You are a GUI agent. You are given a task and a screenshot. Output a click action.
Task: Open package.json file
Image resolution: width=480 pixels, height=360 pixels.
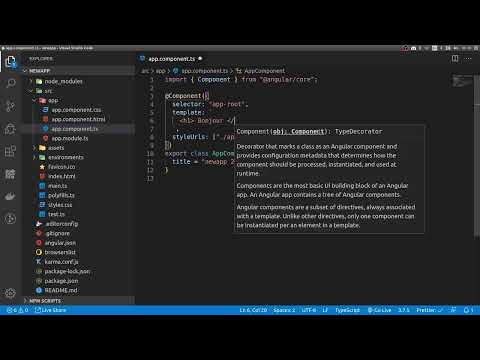[61, 281]
